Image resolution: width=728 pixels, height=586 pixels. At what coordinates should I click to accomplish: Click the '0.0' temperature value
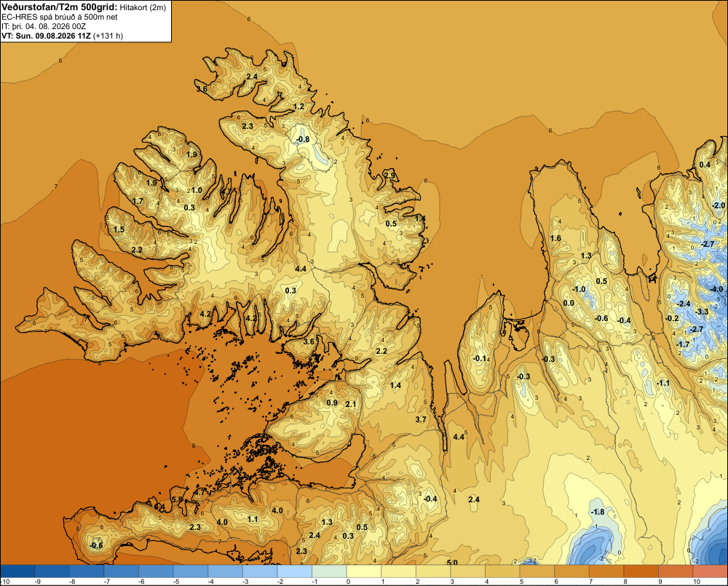[x=569, y=304]
